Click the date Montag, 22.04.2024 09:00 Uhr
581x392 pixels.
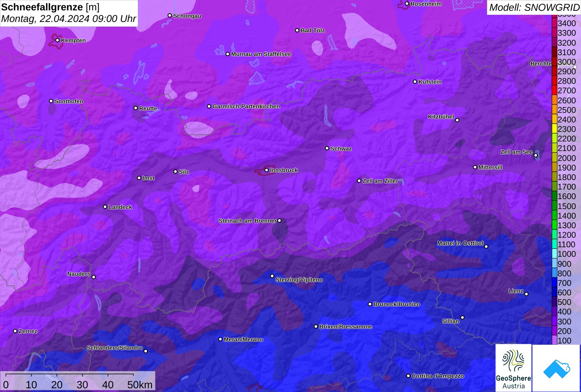coord(68,19)
